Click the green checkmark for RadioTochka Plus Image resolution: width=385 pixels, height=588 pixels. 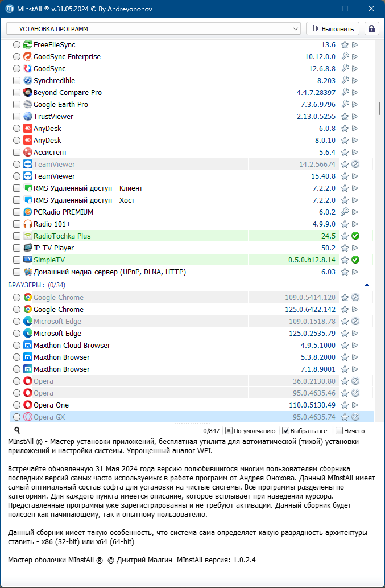coord(356,236)
